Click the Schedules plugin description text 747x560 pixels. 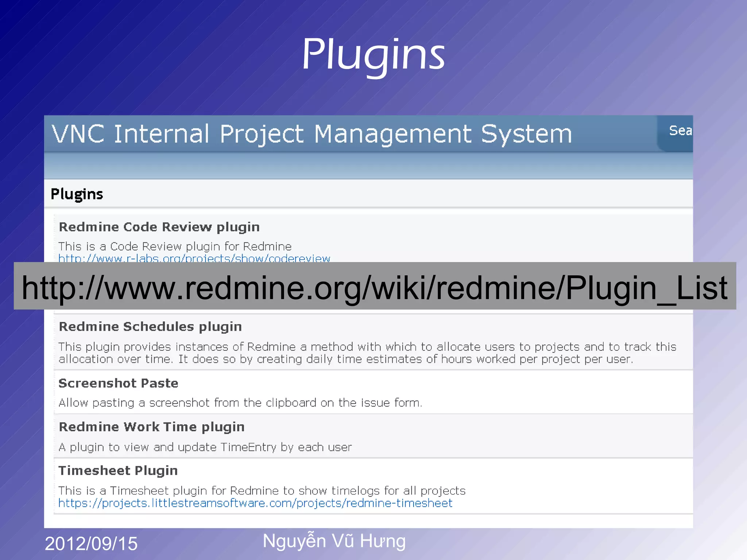(368, 353)
